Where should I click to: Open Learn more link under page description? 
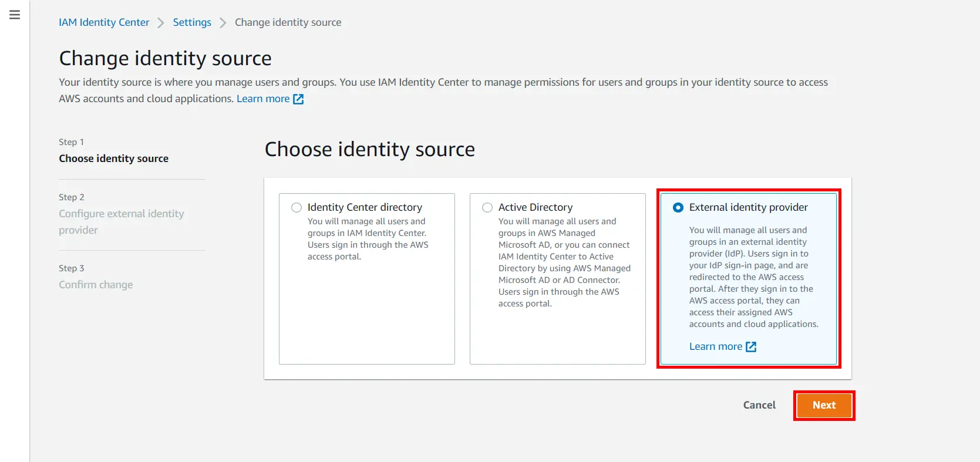pyautogui.click(x=263, y=99)
